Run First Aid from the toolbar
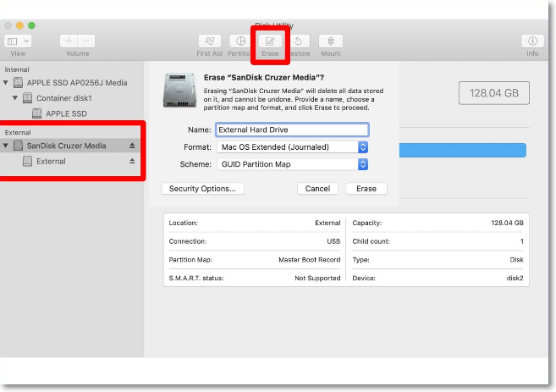 210,41
